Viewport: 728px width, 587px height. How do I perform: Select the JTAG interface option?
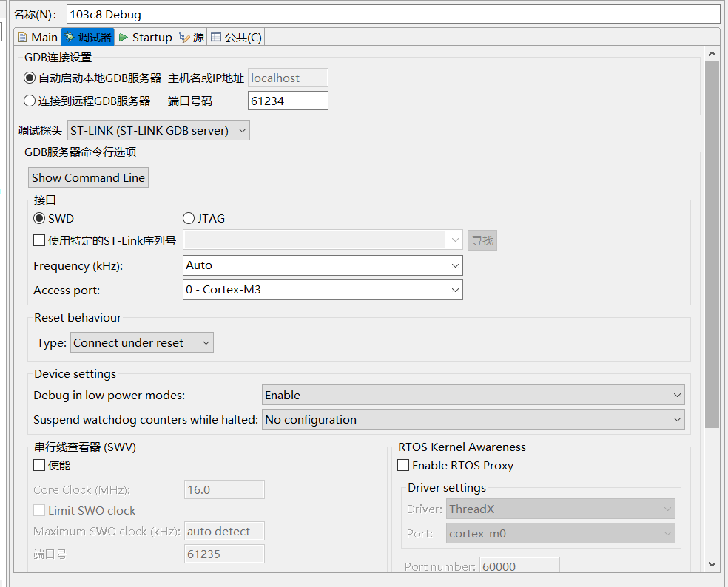(189, 218)
